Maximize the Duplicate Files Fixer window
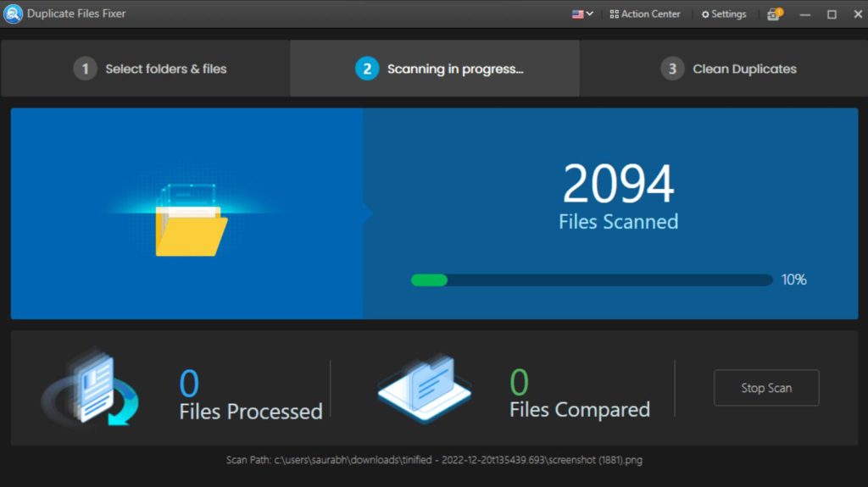Viewport: 868px width, 487px height. 832,14
